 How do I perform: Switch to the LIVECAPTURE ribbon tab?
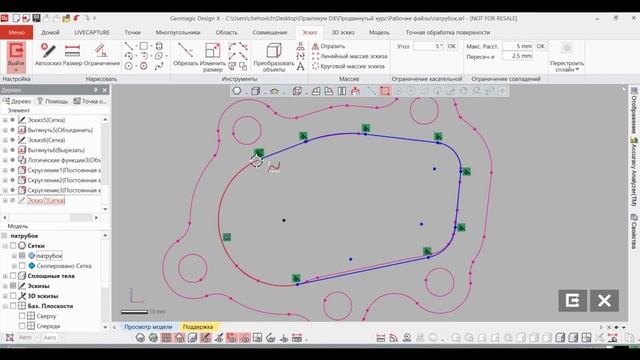tap(92, 32)
